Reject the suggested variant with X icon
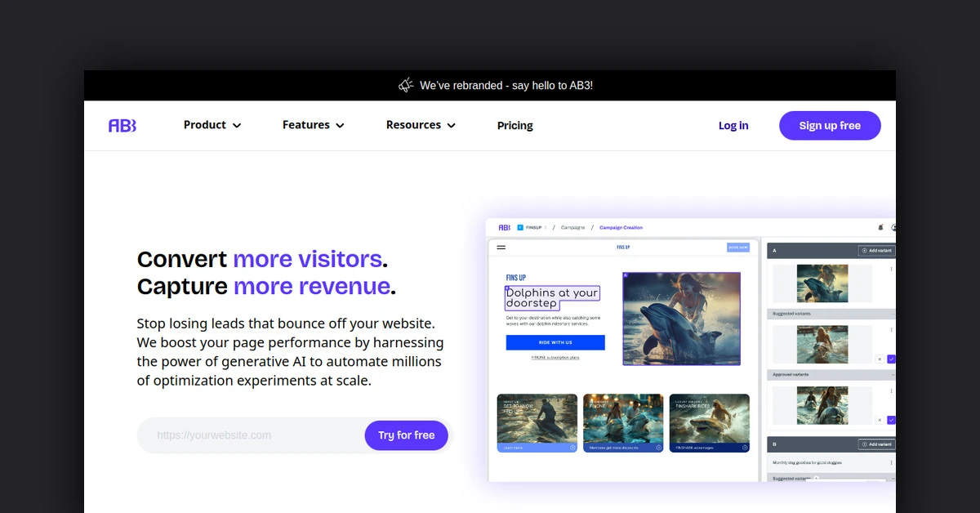Image resolution: width=980 pixels, height=513 pixels. (x=880, y=359)
